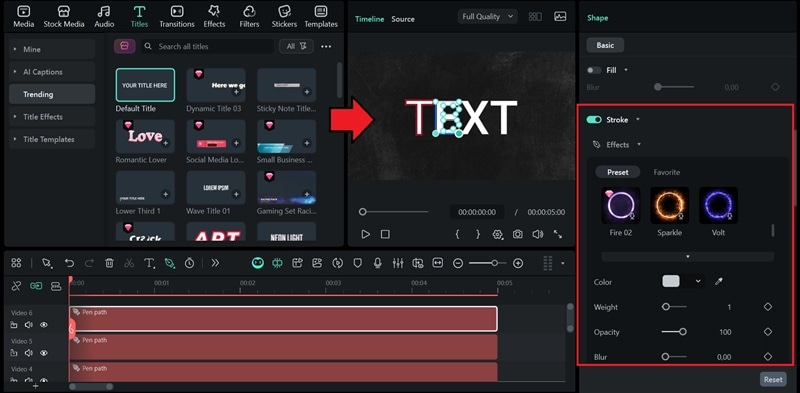Screen dimensions: 800x393
Task: Click the preview playback progress slider
Action: click(x=394, y=211)
